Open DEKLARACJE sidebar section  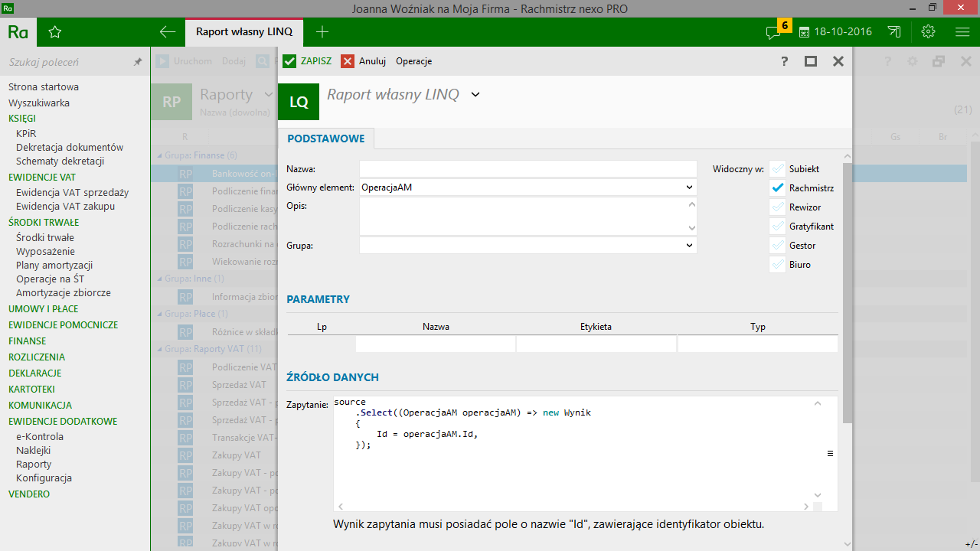pyautogui.click(x=35, y=373)
